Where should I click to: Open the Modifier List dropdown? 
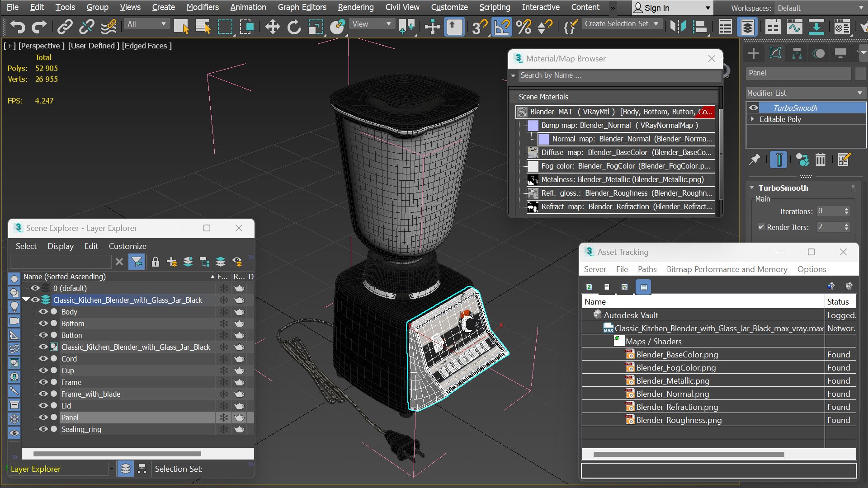click(806, 93)
